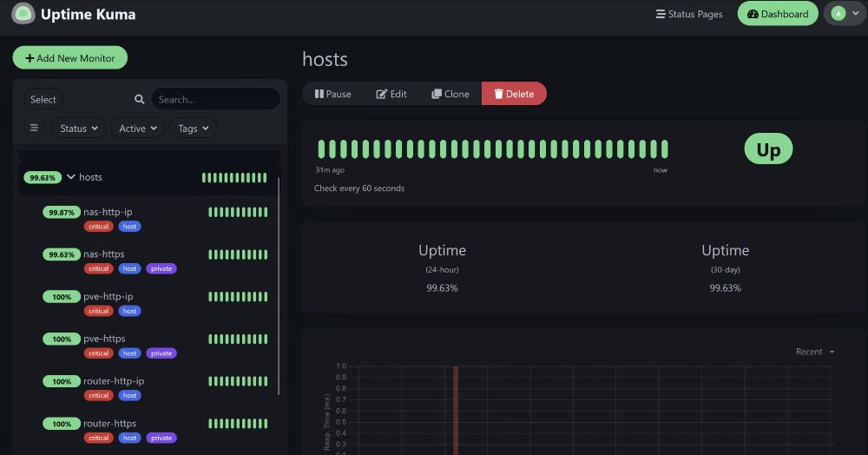Click the 24-hour Uptime value 99.63%

tap(442, 287)
